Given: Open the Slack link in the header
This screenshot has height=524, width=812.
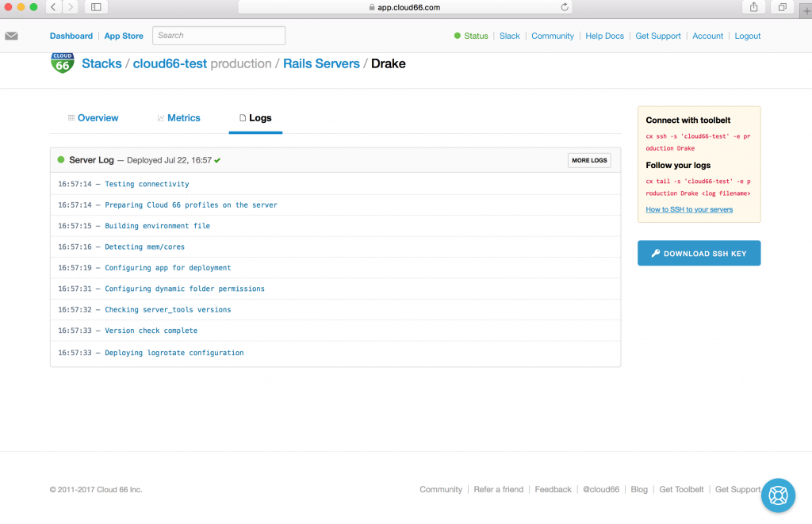Looking at the screenshot, I should point(510,36).
